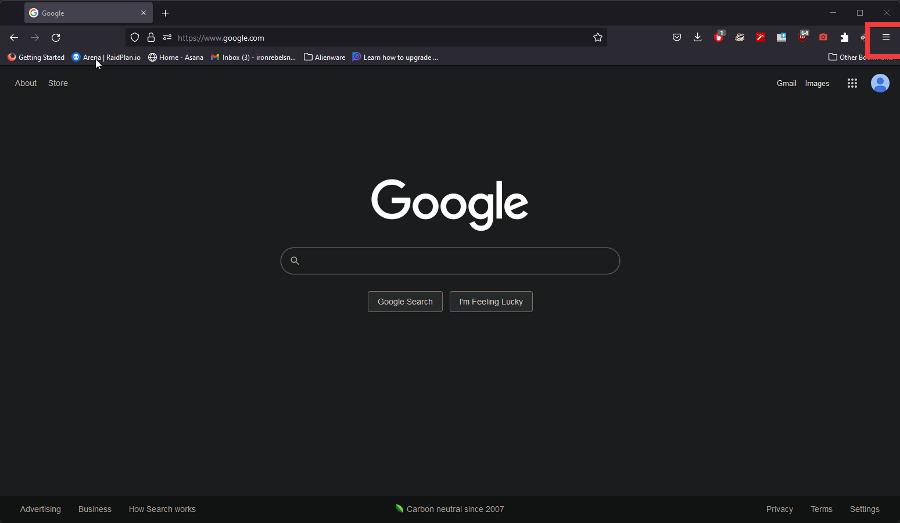The height and width of the screenshot is (523, 900).
Task: Go to Gmail link
Action: [x=786, y=83]
